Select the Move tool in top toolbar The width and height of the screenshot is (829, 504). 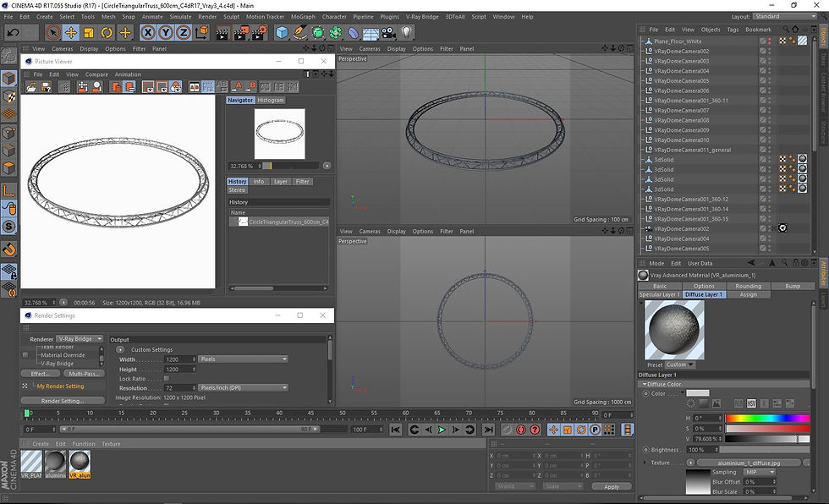(x=71, y=33)
